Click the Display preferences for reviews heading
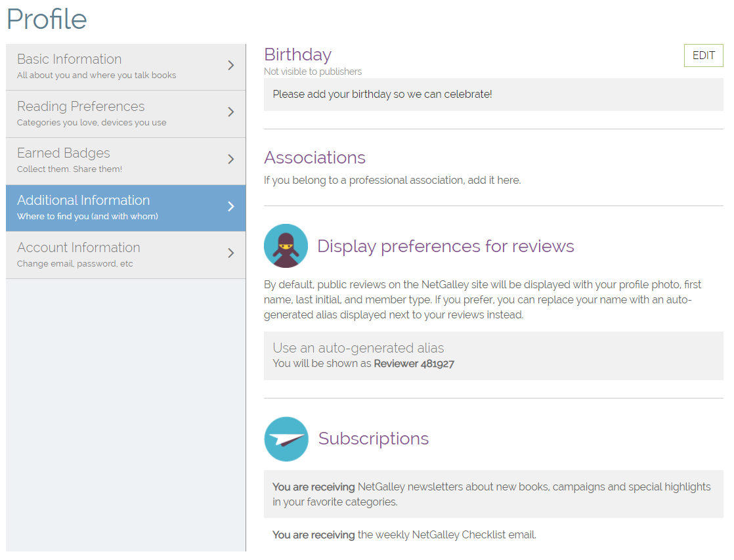734x560 pixels. click(x=445, y=246)
